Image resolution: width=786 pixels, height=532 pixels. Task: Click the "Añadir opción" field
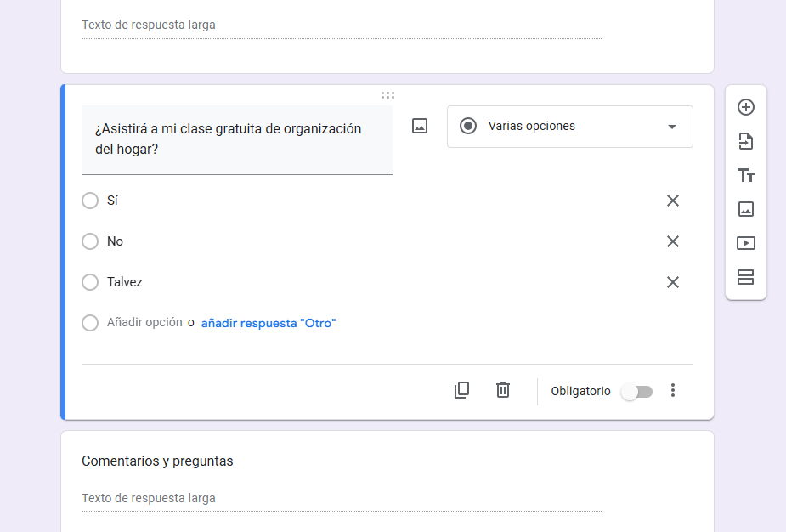[144, 323]
